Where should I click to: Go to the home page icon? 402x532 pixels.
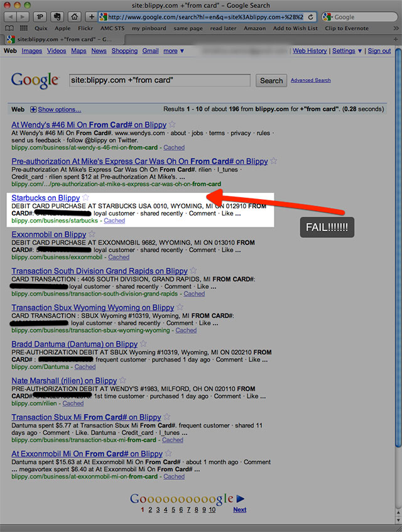[x=75, y=16]
